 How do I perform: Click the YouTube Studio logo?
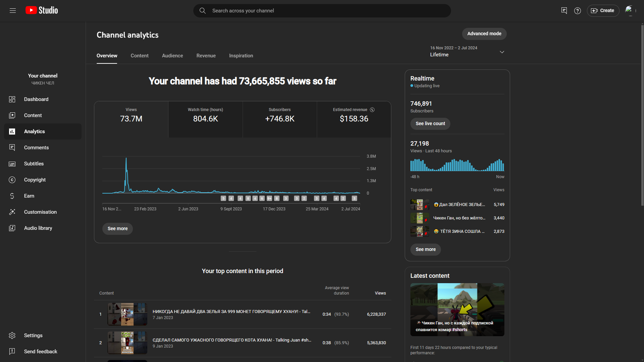tap(42, 10)
